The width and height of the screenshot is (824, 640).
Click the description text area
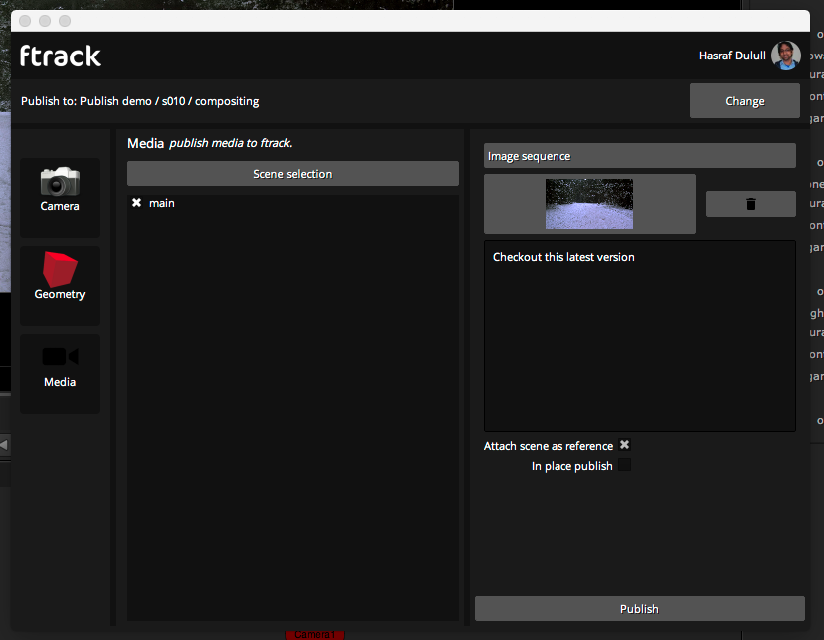tap(640, 336)
